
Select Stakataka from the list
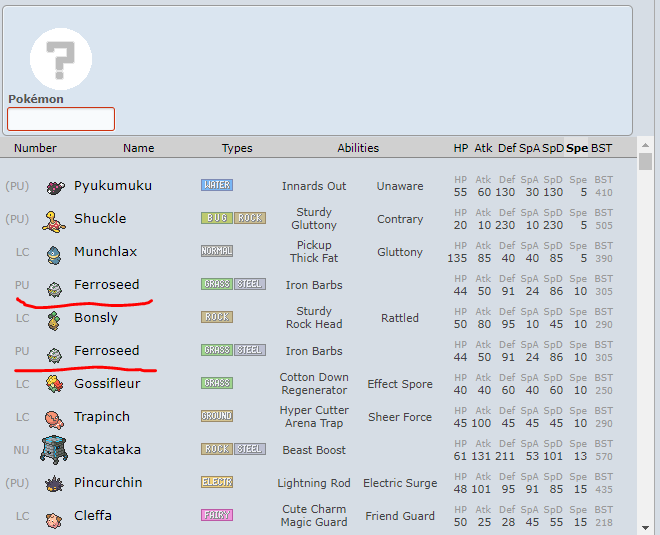318,450
